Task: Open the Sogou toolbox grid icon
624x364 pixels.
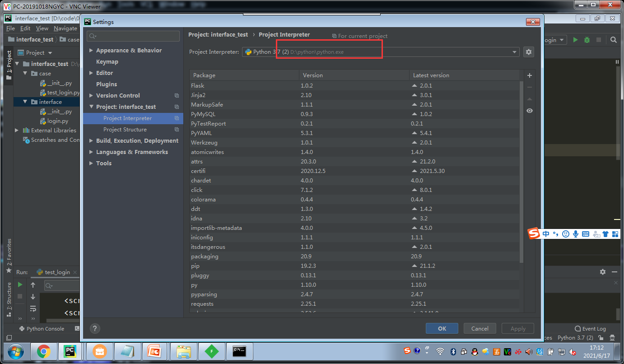Action: (615, 234)
